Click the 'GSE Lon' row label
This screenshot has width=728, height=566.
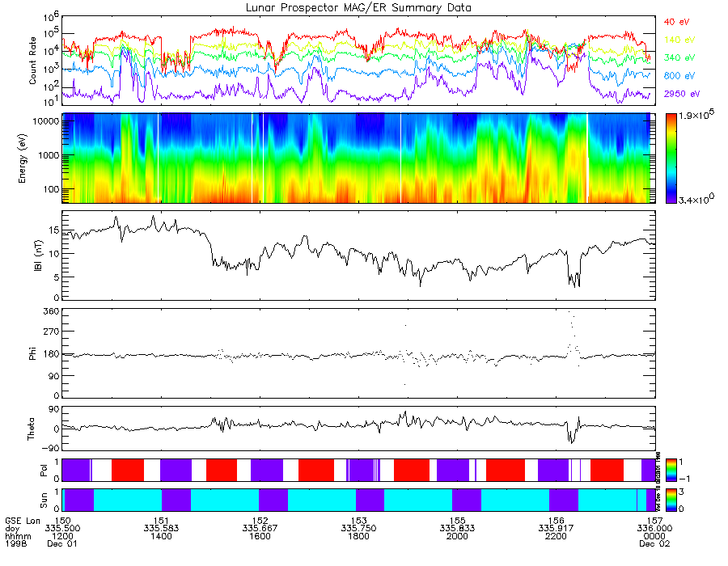pos(23,521)
